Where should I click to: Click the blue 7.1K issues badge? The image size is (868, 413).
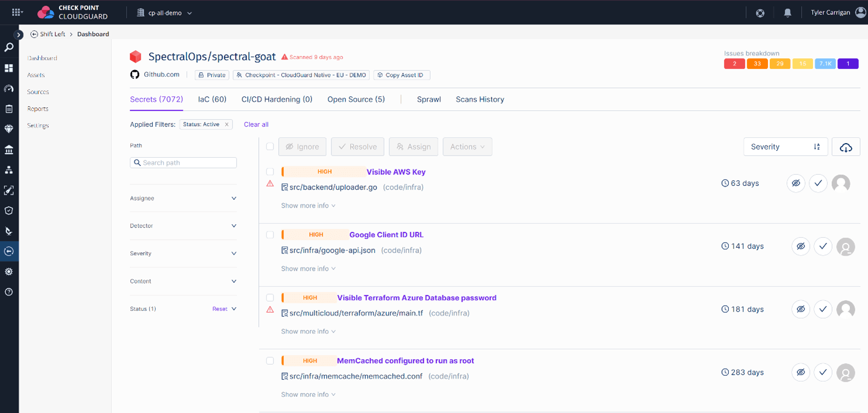(x=825, y=64)
